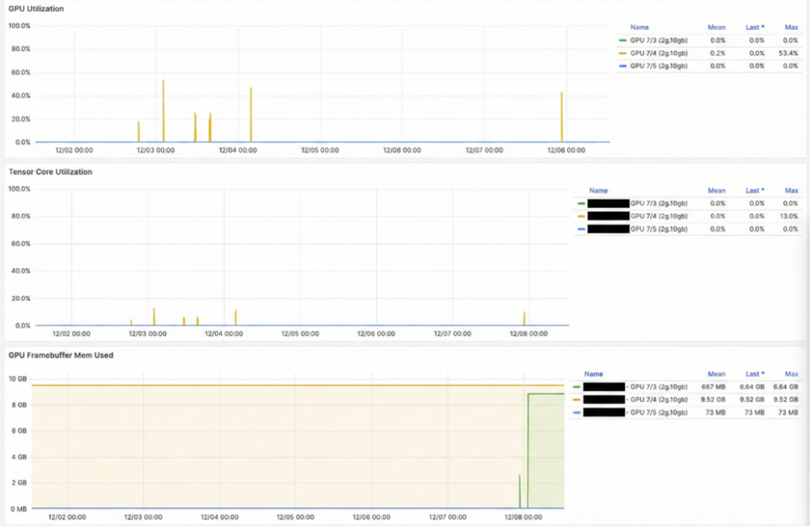Sort Tensor Core legend by the Mean column
The width and height of the screenshot is (812, 529).
716,190
